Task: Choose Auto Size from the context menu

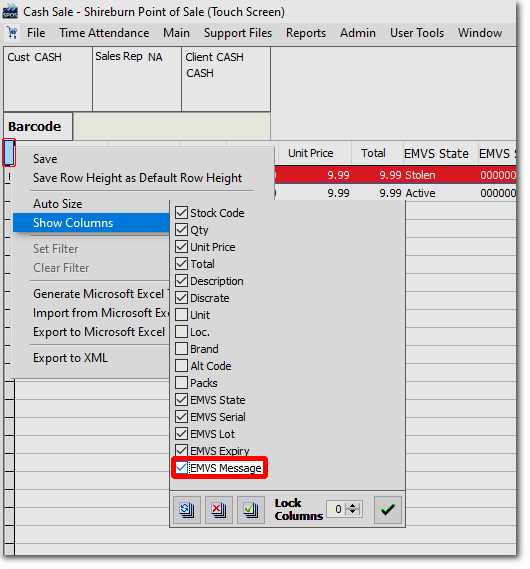Action: click(58, 204)
